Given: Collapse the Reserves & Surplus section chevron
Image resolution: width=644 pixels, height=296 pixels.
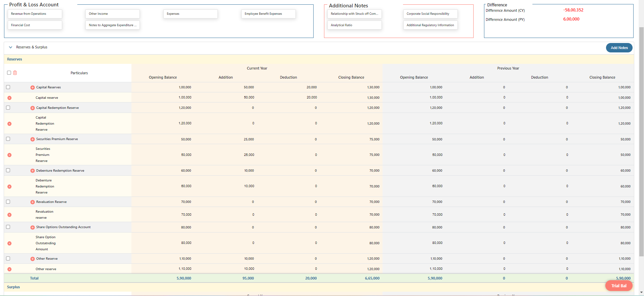Looking at the screenshot, I should [x=10, y=47].
